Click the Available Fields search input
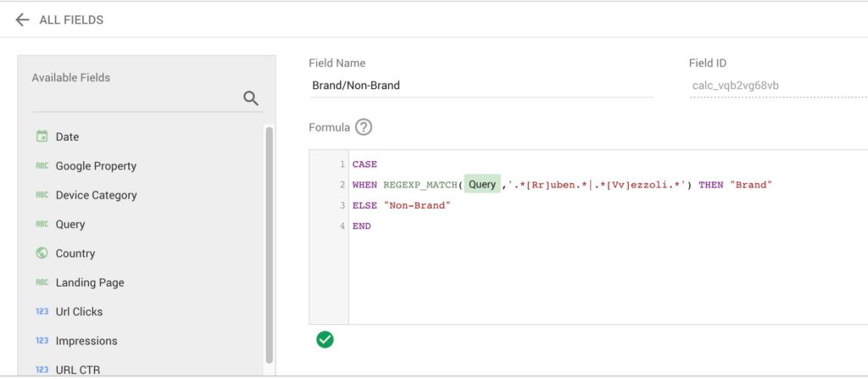Viewport: 868px width, 379px height. (136, 99)
